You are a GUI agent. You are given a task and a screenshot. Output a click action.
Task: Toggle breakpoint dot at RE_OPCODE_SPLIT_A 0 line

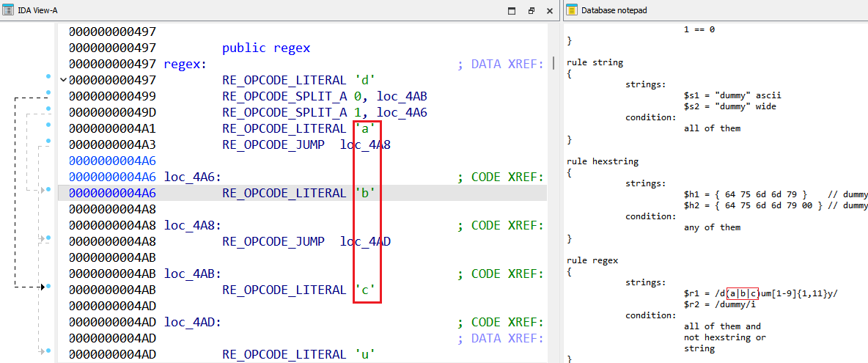[48, 92]
